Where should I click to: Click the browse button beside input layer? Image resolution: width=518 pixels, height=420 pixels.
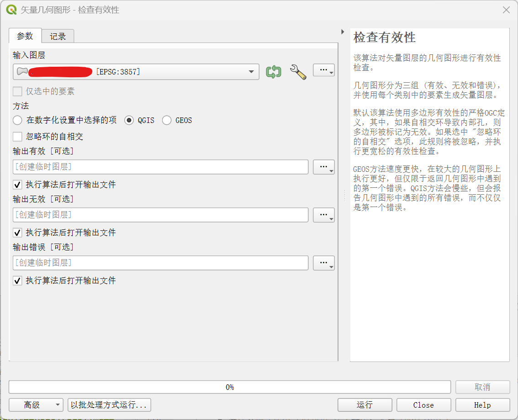pyautogui.click(x=323, y=70)
